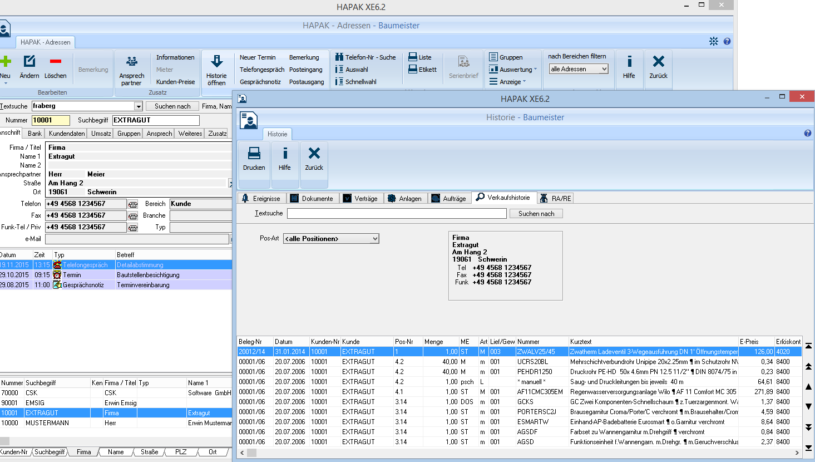This screenshot has width=815, height=462.
Task: Click phone icon beside Funk-Tel / Priv
Action: (133, 228)
